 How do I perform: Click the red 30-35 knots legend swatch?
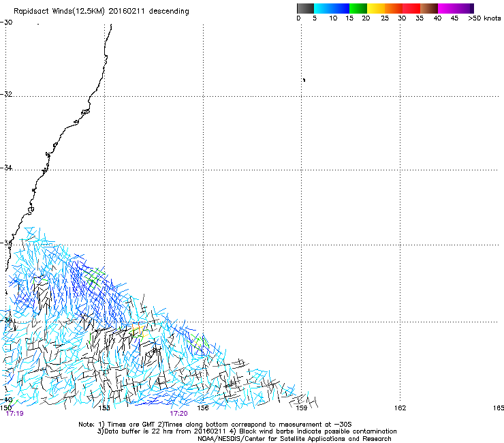(x=411, y=8)
